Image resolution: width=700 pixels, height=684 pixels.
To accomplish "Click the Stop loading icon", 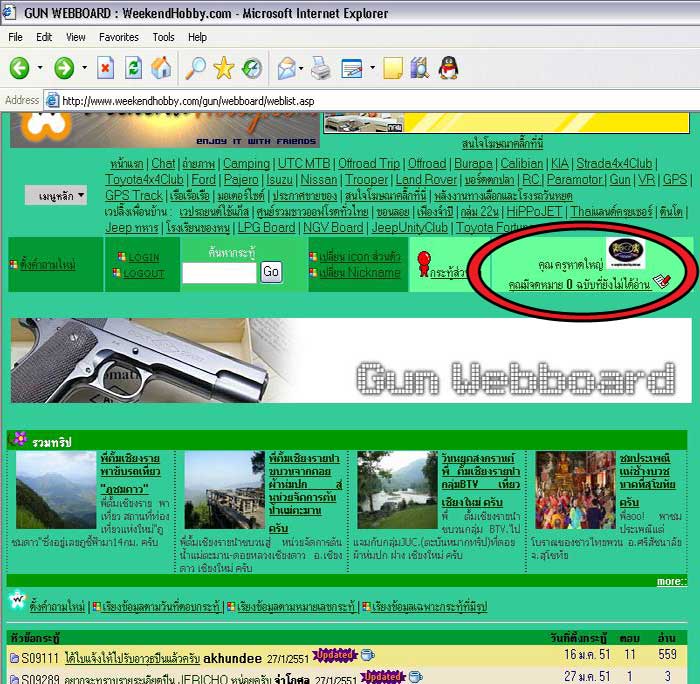I will [105, 68].
